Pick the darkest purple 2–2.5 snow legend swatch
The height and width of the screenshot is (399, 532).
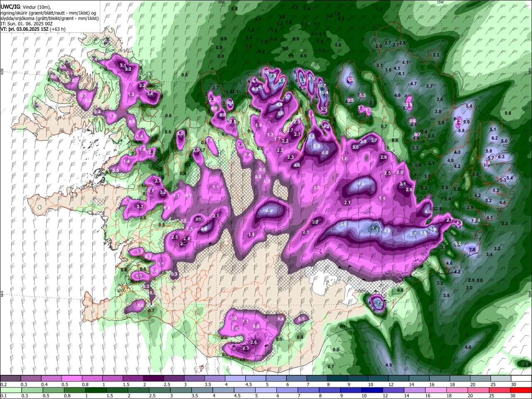coord(154,378)
